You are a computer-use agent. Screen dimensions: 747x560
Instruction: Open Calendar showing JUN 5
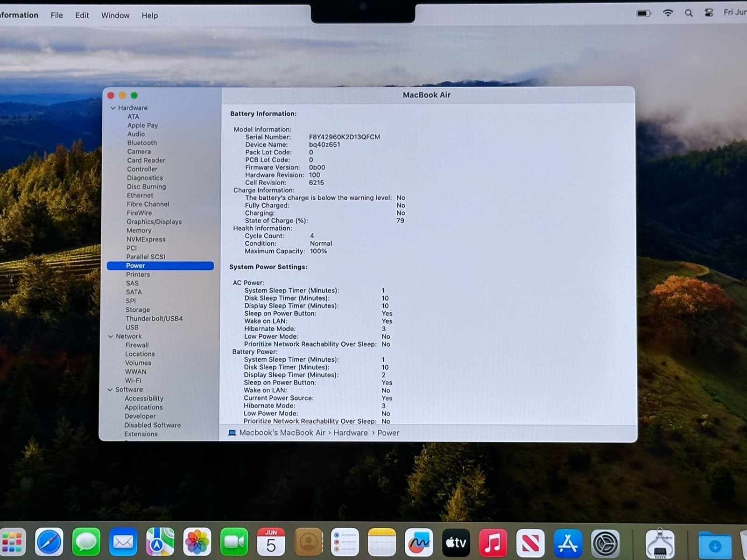click(271, 542)
